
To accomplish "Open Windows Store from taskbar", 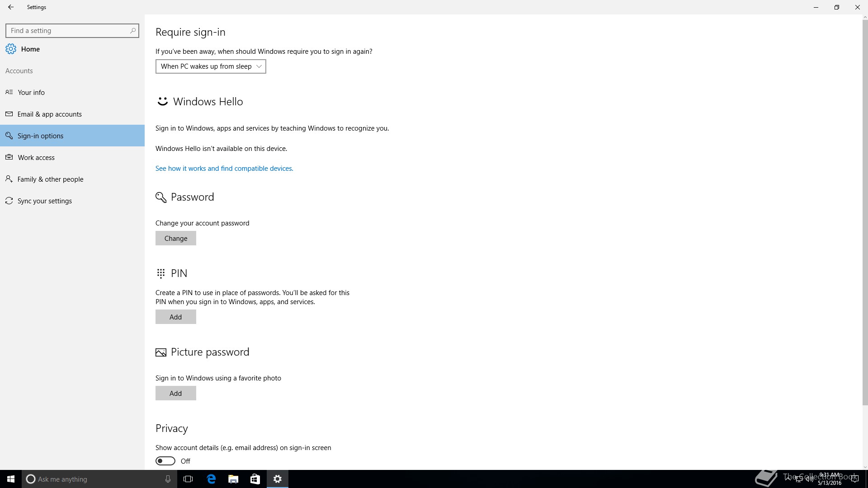I will click(255, 479).
